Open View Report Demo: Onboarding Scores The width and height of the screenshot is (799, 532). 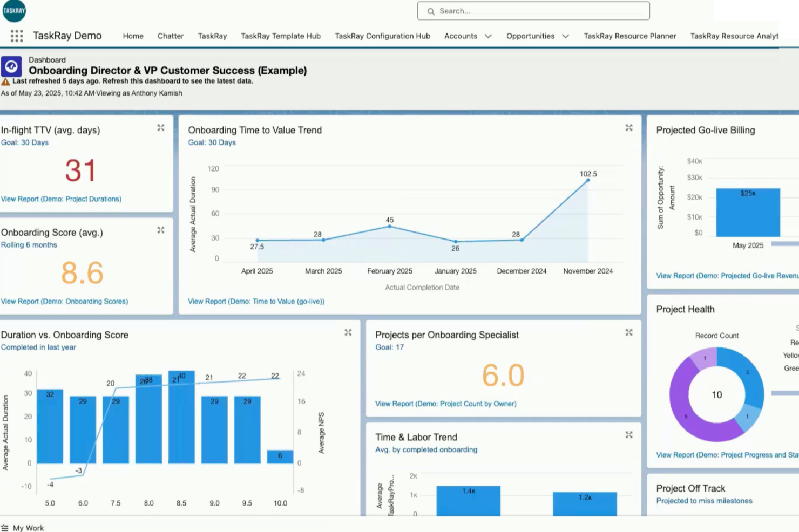(64, 302)
